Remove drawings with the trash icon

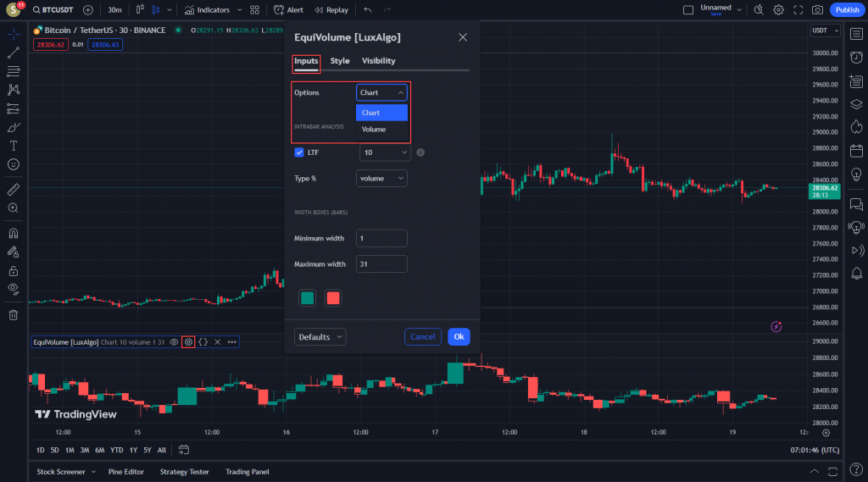[14, 315]
